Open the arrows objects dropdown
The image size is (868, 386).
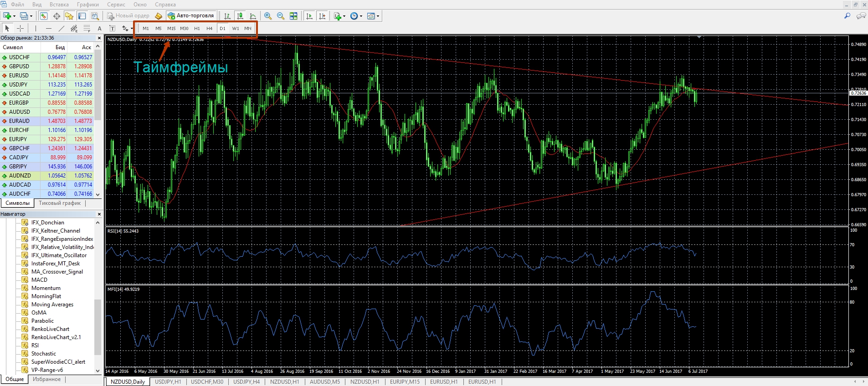tap(127, 28)
